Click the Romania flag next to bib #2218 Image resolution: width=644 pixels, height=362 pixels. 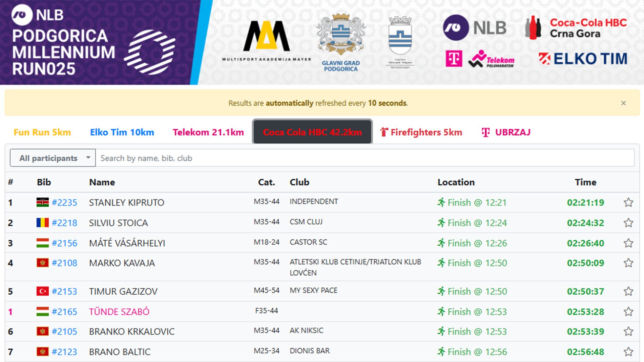tap(43, 223)
